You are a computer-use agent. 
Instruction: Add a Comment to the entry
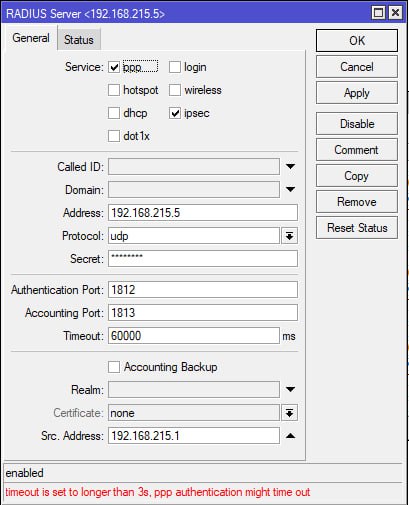click(x=357, y=150)
